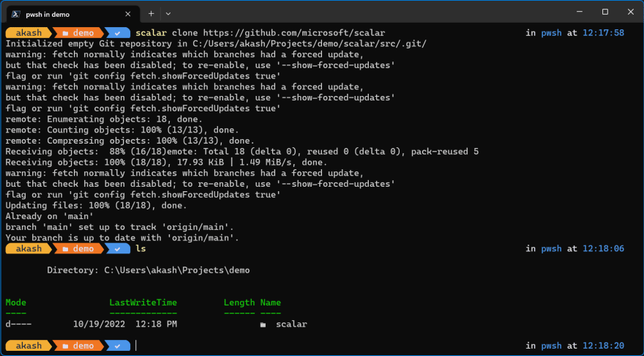Viewport: 644px width, 356px height.
Task: Maximize the terminal window
Action: click(605, 12)
